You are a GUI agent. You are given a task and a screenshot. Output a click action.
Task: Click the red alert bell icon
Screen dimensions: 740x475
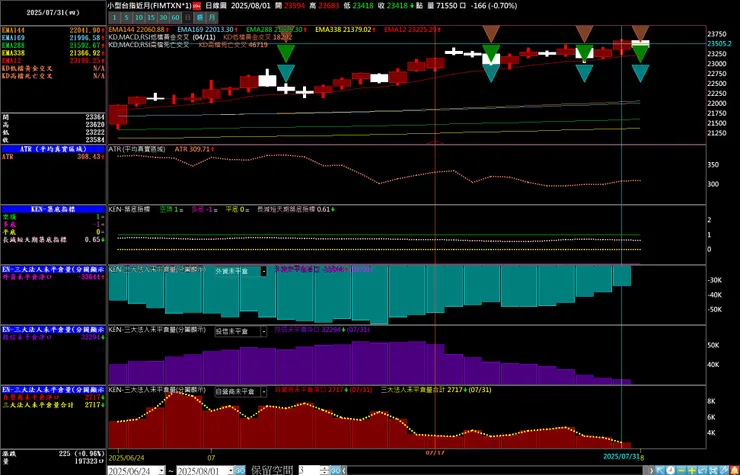tap(735, 470)
